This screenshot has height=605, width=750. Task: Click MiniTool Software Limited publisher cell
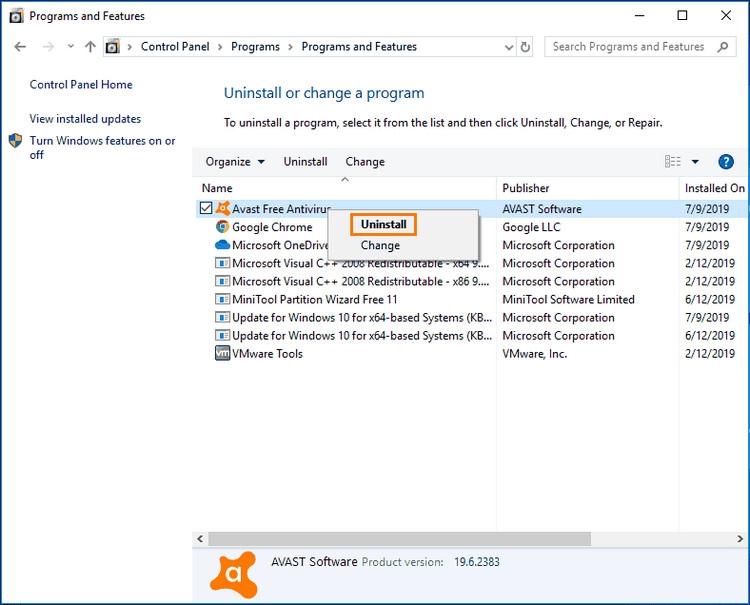point(568,299)
